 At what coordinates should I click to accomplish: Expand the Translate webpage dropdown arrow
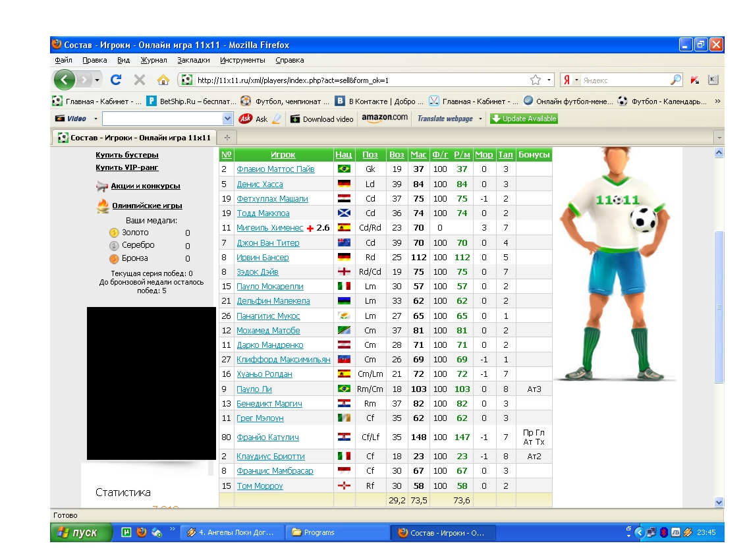pos(480,119)
